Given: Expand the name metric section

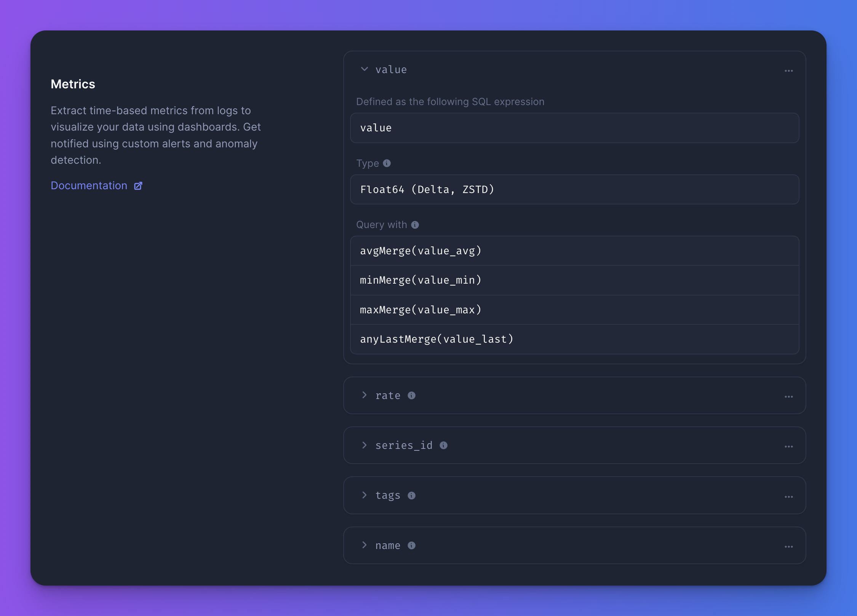Looking at the screenshot, I should (x=365, y=545).
